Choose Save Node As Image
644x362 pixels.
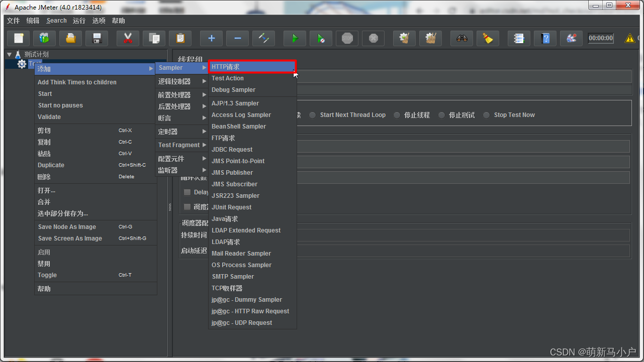(x=96, y=227)
